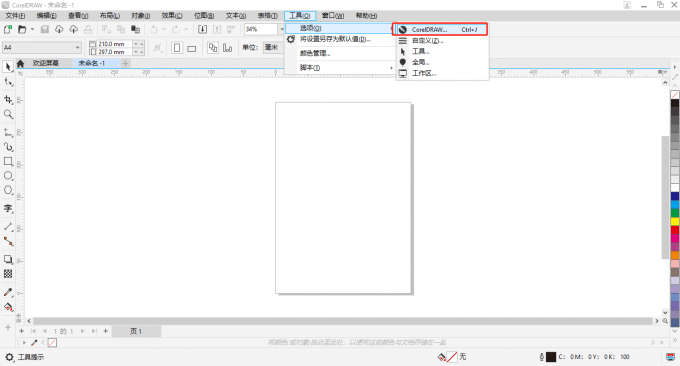
Task: Choose 颜色管理 menu entry
Action: coord(340,53)
